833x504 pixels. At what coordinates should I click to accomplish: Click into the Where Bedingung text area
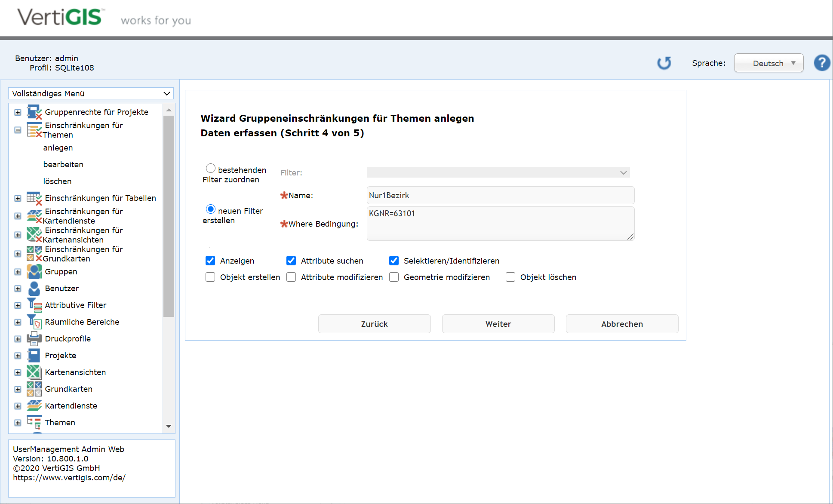500,224
